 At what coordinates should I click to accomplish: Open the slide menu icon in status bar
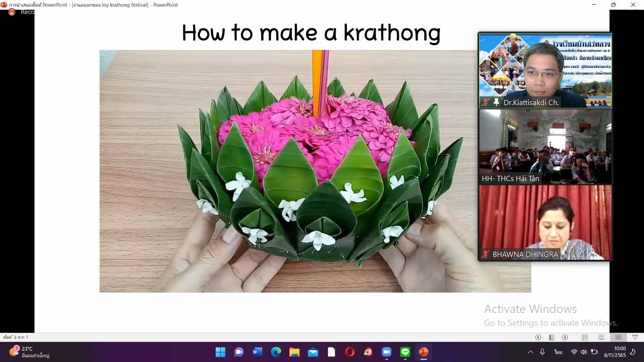tap(551, 337)
